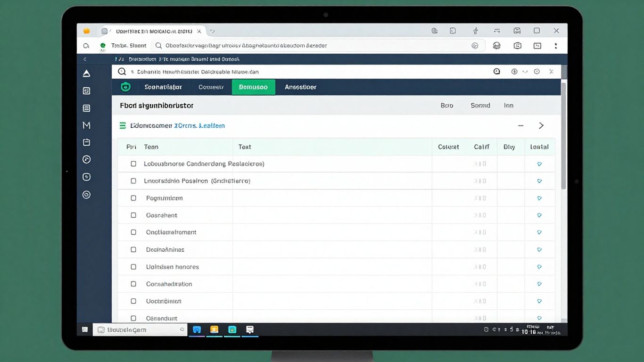644x362 pixels.
Task: Click the Windows start button
Action: point(85,330)
